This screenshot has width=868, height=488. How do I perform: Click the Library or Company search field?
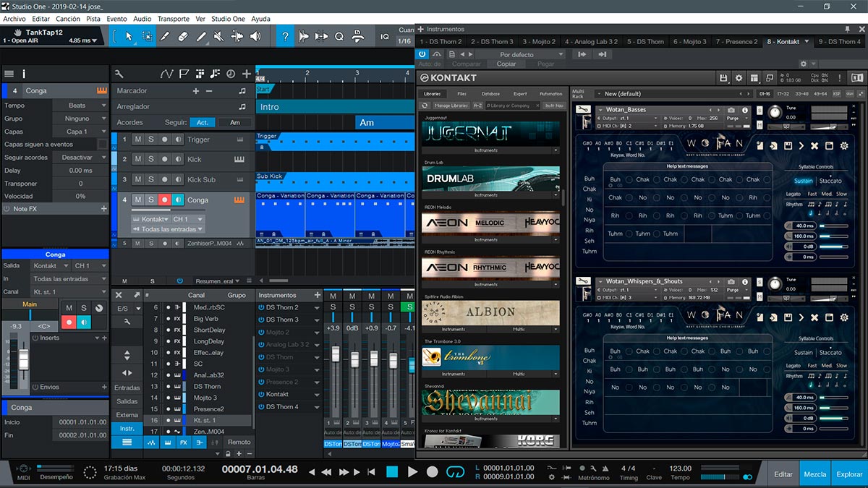pos(514,106)
